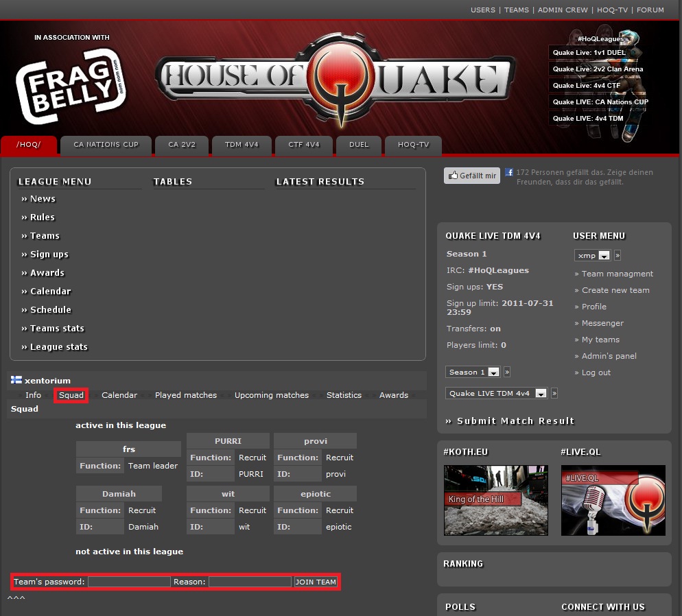
Task: Click go arrow beside Quake LIVE TDM 4v4
Action: [554, 393]
